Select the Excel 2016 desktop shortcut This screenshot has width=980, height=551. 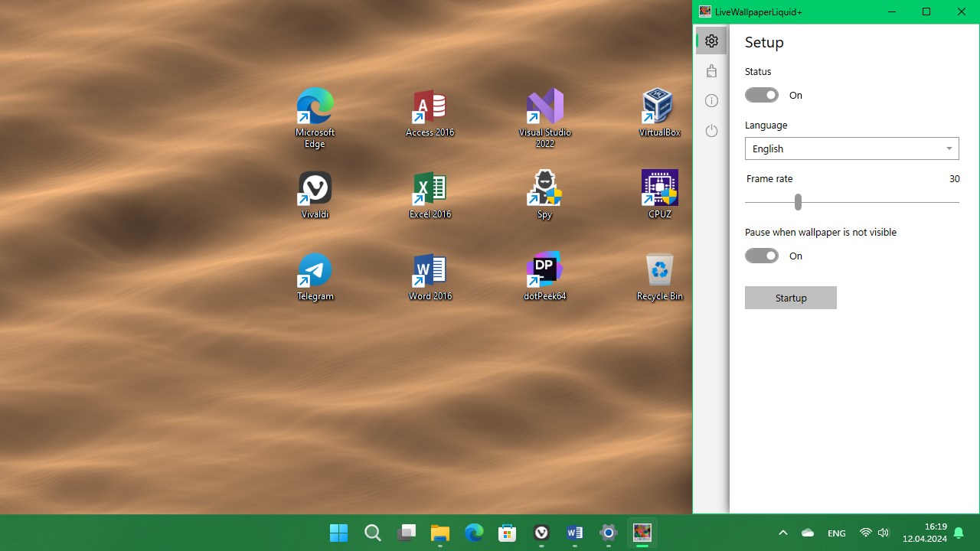(x=430, y=195)
